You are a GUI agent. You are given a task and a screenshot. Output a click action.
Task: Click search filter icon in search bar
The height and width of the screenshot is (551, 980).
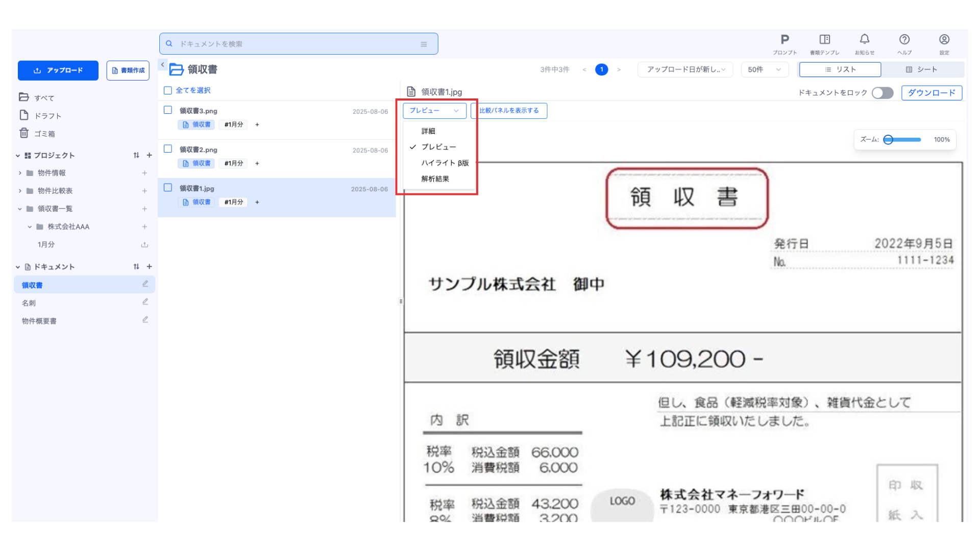click(x=424, y=44)
